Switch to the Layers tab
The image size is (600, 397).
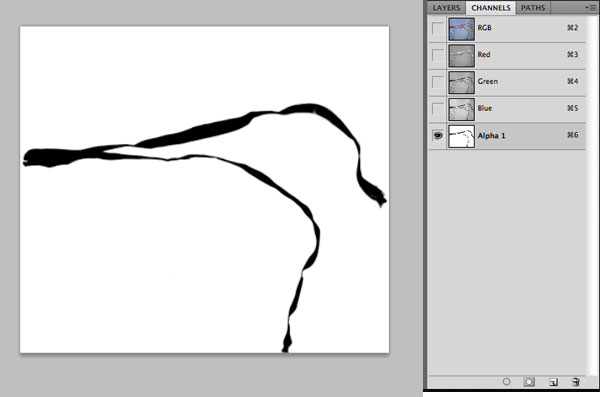(446, 8)
